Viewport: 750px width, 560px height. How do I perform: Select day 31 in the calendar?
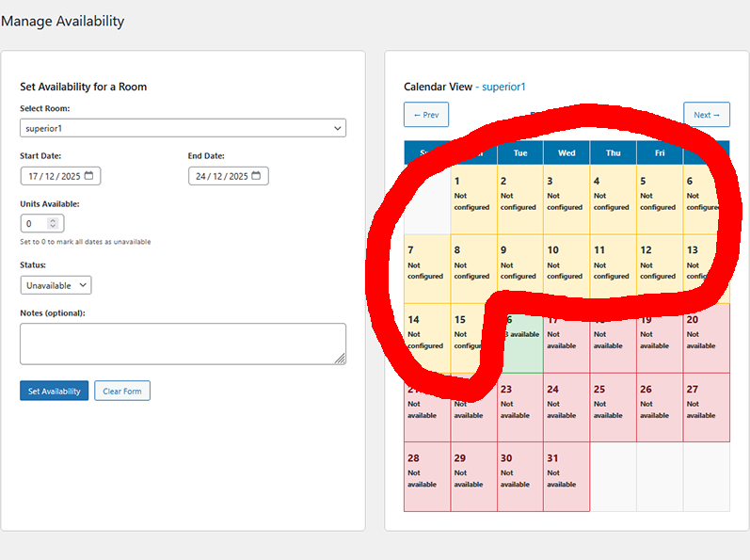pos(566,477)
